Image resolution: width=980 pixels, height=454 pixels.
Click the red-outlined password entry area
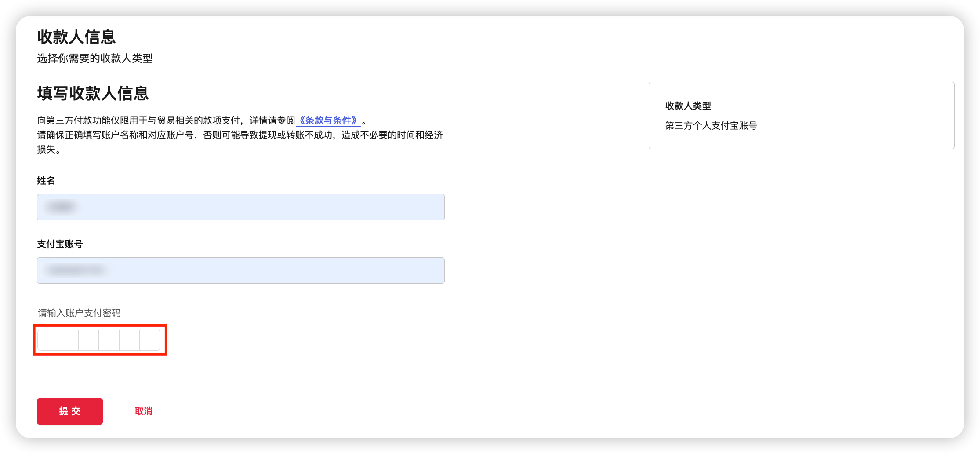(x=100, y=340)
